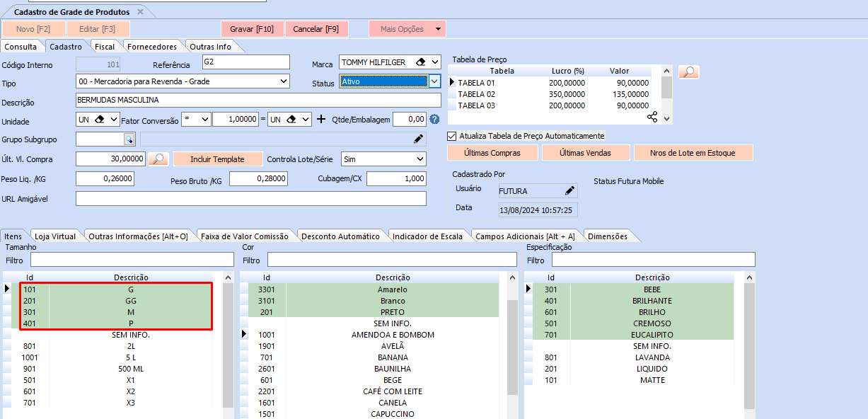Click the pencil icon in the Usuário field
The width and height of the screenshot is (868, 419).
click(569, 190)
